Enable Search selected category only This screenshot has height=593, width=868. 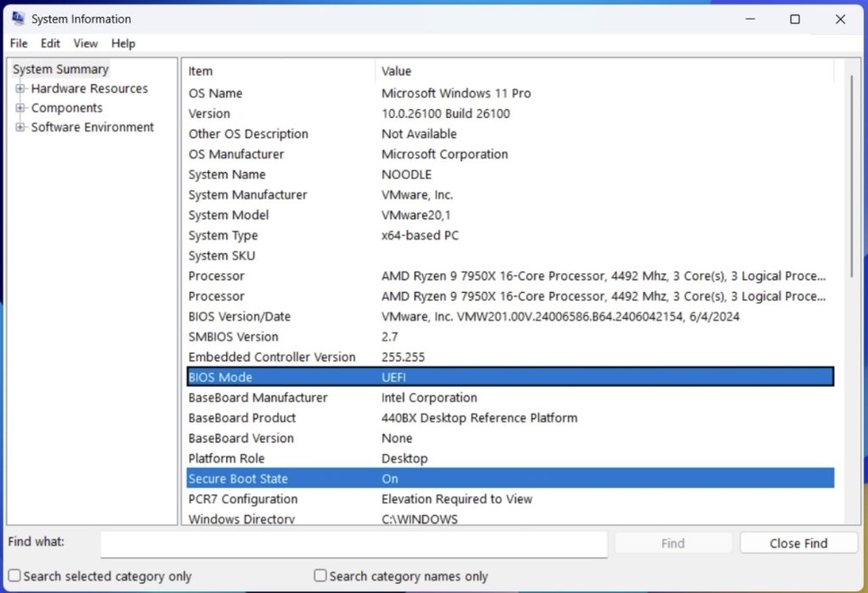pyautogui.click(x=14, y=575)
